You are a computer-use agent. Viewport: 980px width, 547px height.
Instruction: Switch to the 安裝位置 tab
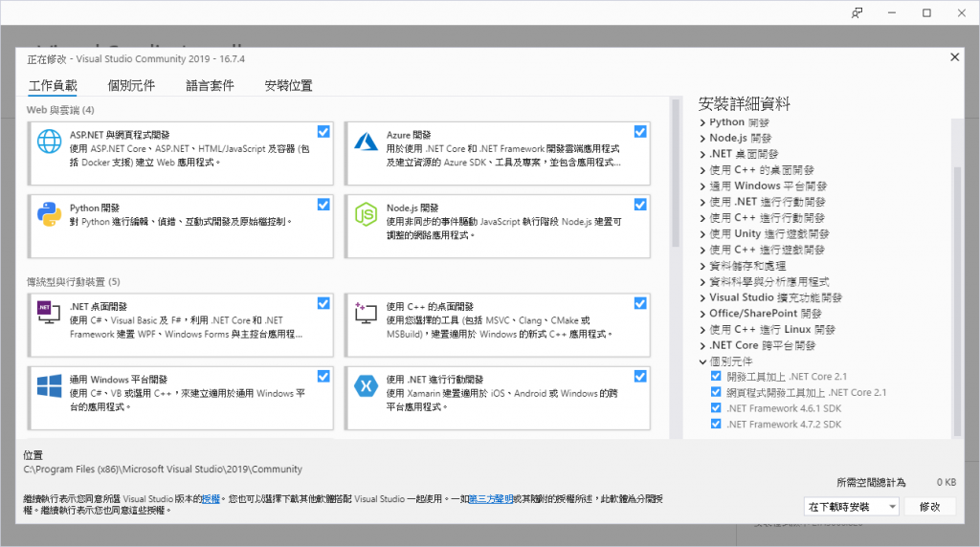[288, 85]
